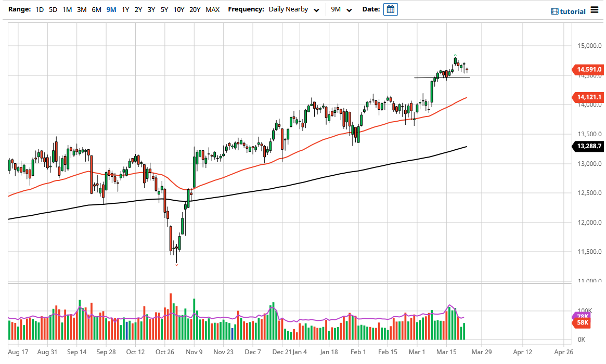Viewport: 606px width, 364px height.
Task: Switch to the 20Y range
Action: (x=195, y=9)
